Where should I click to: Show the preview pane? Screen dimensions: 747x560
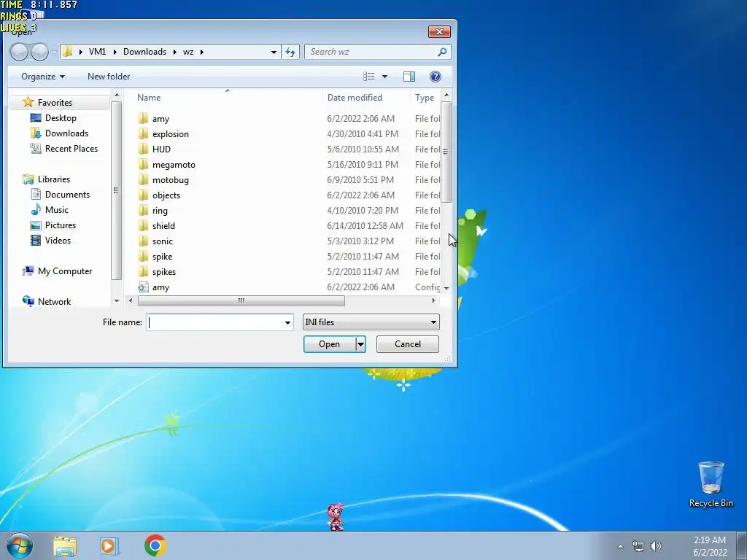pyautogui.click(x=409, y=77)
